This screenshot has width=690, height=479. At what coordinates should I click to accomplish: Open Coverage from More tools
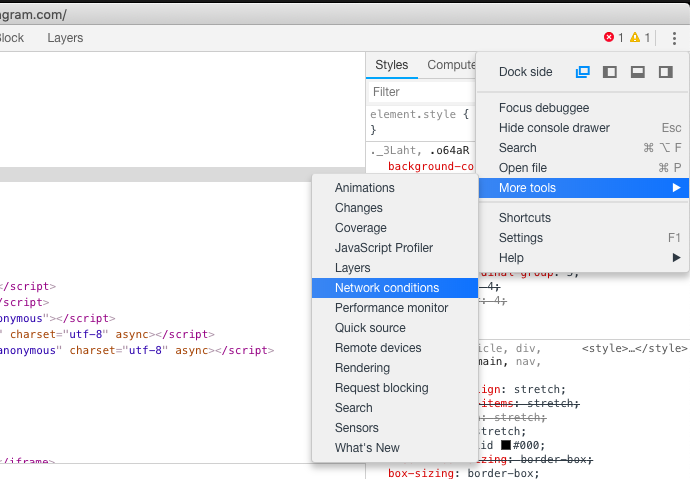(361, 228)
